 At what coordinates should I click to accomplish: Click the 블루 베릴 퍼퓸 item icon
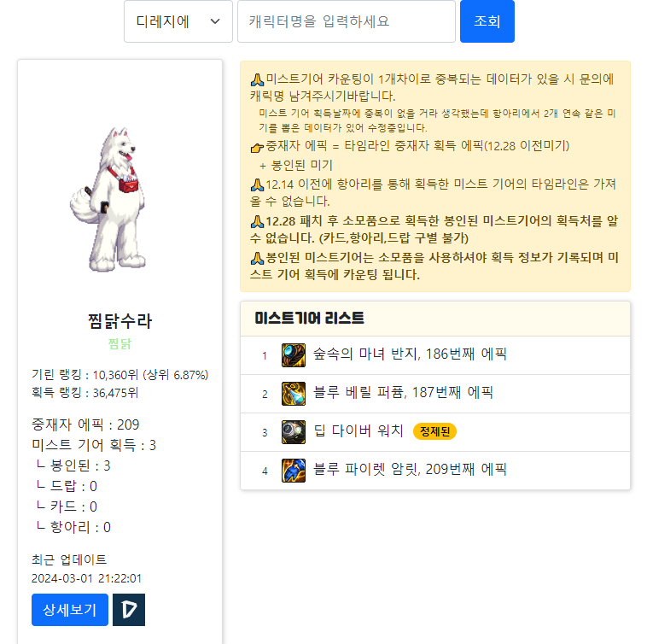(294, 394)
